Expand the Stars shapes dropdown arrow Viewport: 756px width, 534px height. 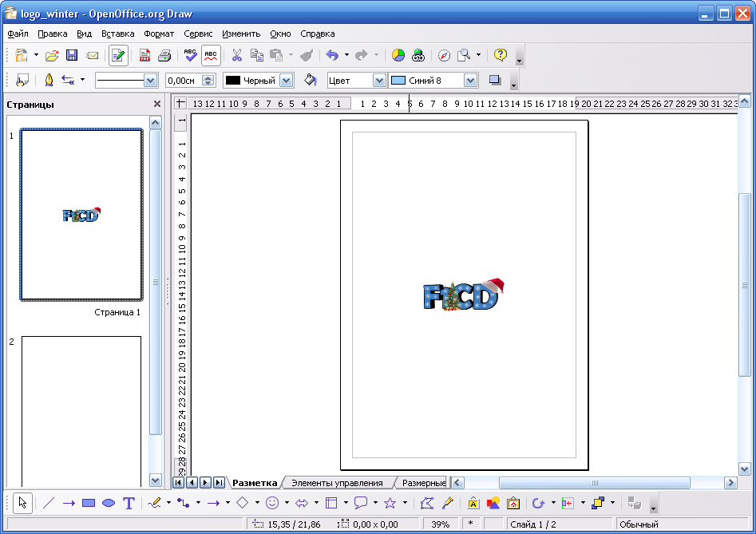pos(405,503)
